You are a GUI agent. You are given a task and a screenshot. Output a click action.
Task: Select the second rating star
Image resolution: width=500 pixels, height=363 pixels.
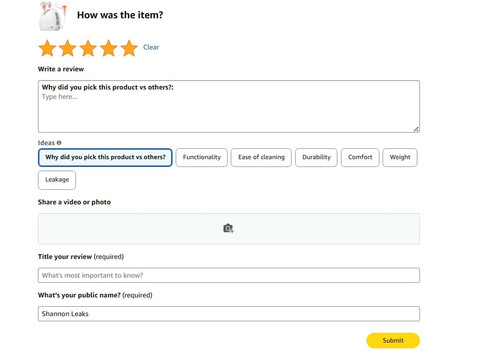tap(68, 48)
